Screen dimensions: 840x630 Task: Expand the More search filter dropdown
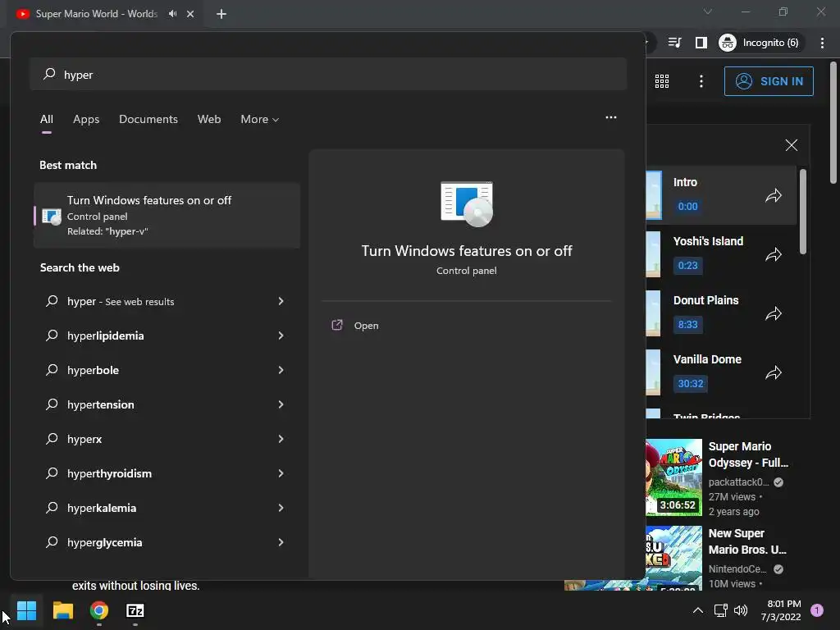pyautogui.click(x=260, y=119)
